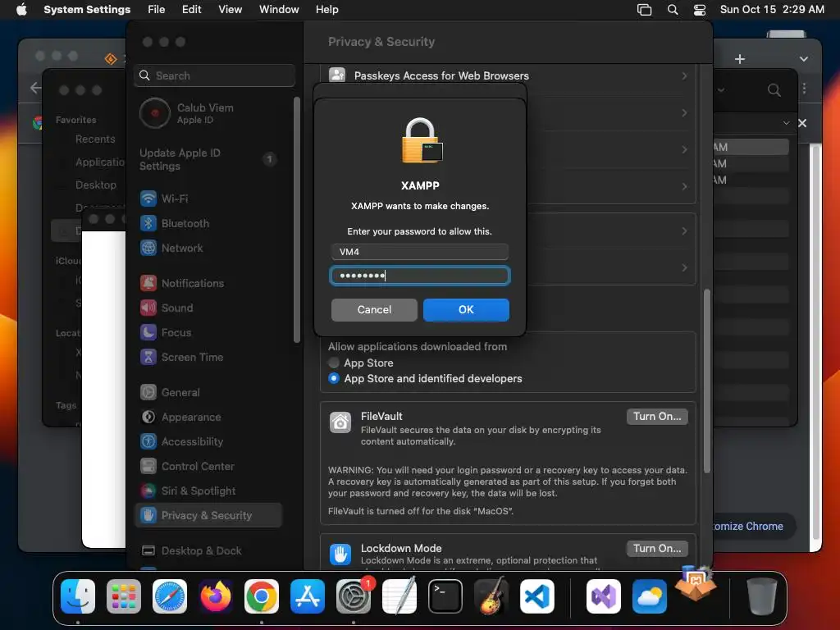Open Visual Studio Code from the Dock
840x630 pixels.
536,596
